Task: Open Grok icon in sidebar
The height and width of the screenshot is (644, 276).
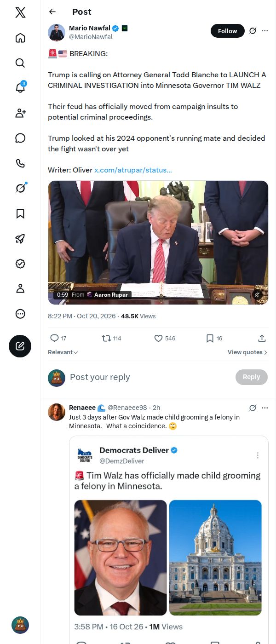Action: 20,188
